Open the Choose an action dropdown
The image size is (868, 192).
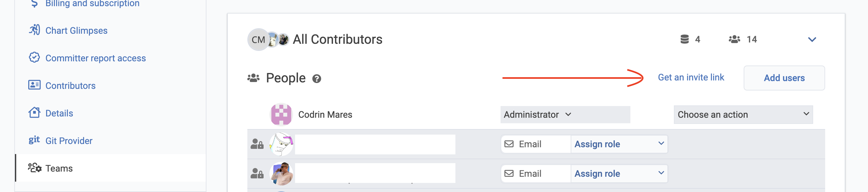743,114
